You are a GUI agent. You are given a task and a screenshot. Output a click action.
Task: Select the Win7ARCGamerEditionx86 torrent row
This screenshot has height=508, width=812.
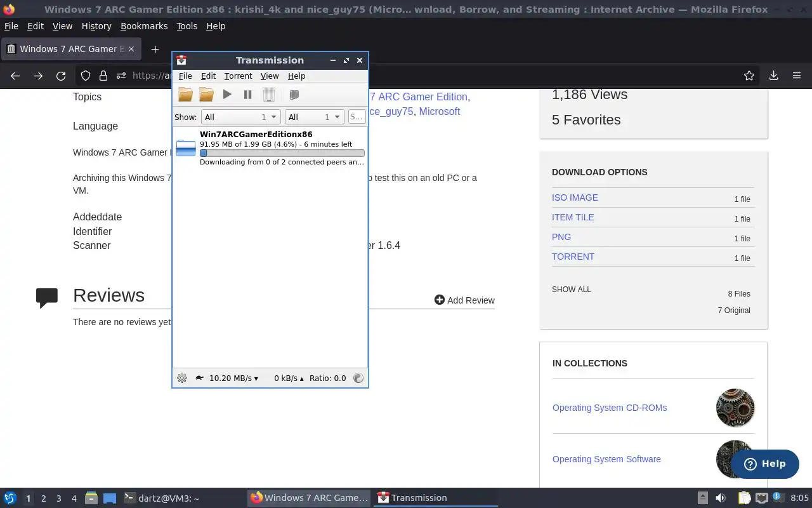tap(270, 148)
